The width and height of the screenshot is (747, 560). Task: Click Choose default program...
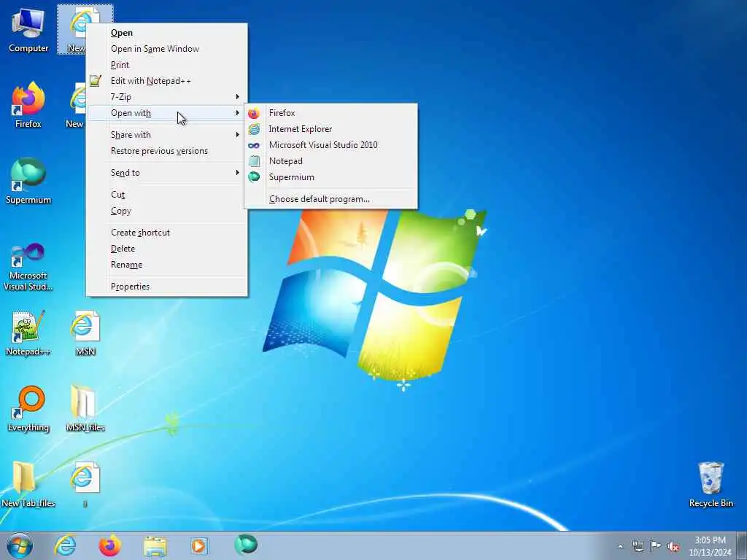[330, 199]
